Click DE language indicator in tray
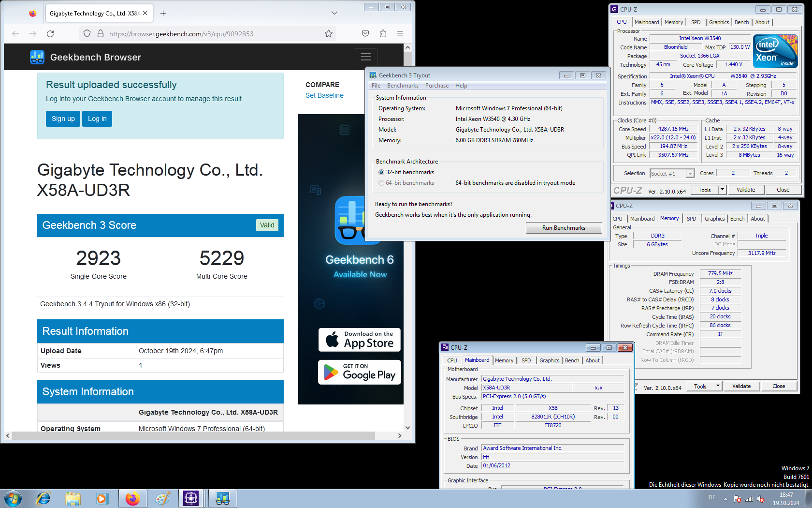The image size is (812, 508). pyautogui.click(x=712, y=497)
